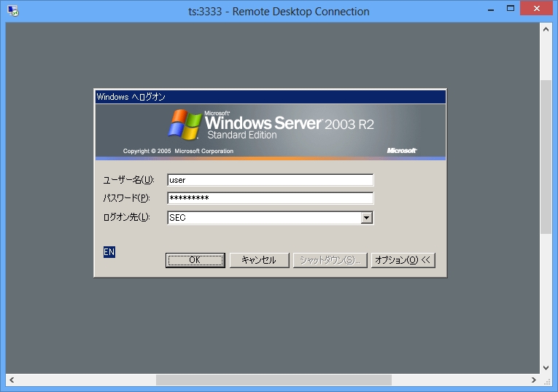Open the ログオン先 domain dropdown arrow
558x392 pixels.
pos(367,218)
